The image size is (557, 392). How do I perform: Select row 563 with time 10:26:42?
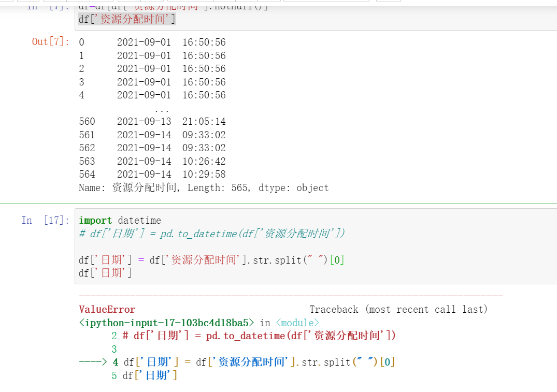tap(152, 161)
